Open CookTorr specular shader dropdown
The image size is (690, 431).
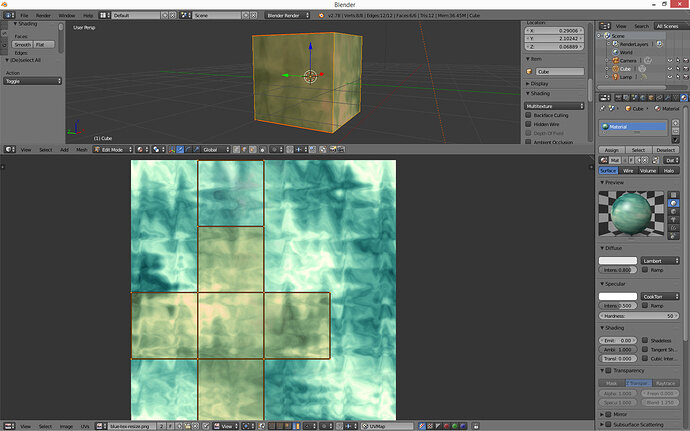[660, 296]
